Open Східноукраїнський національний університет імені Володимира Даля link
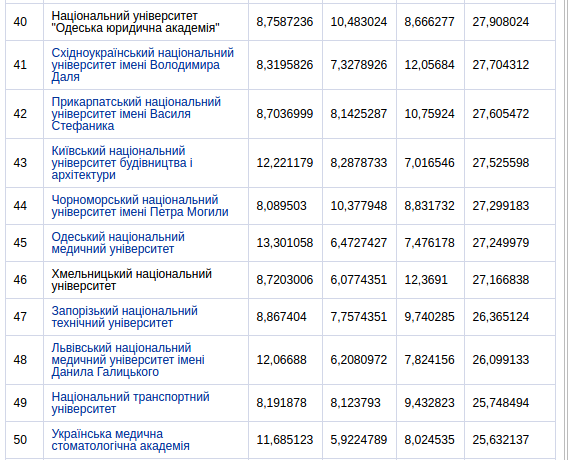 click(142, 65)
